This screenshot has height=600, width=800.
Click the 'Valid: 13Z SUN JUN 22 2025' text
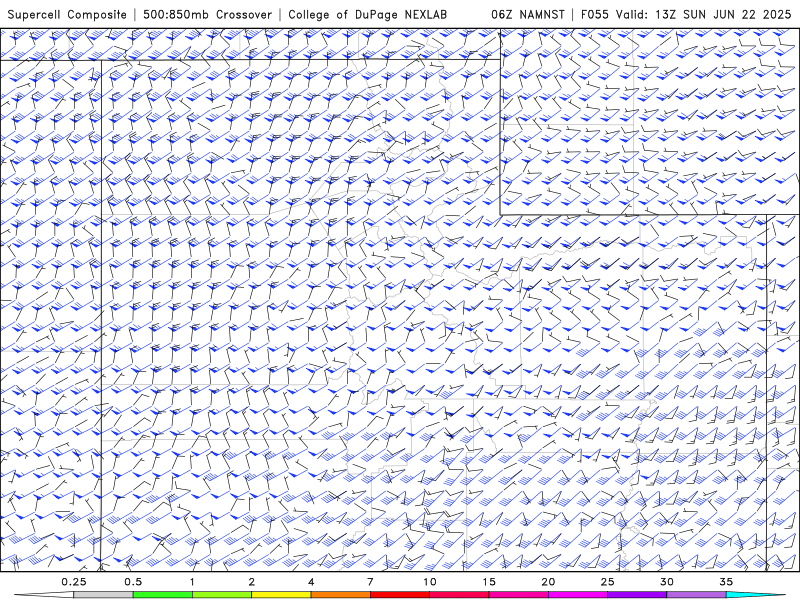[x=704, y=15]
